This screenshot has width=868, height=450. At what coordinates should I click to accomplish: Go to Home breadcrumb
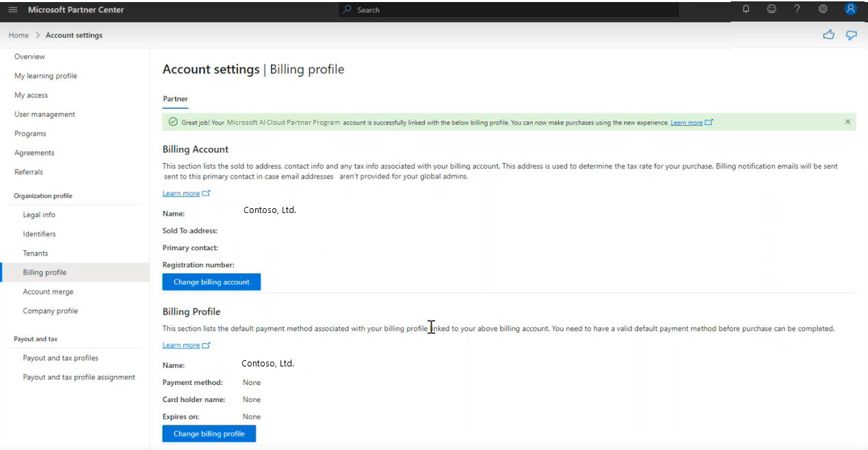[19, 35]
